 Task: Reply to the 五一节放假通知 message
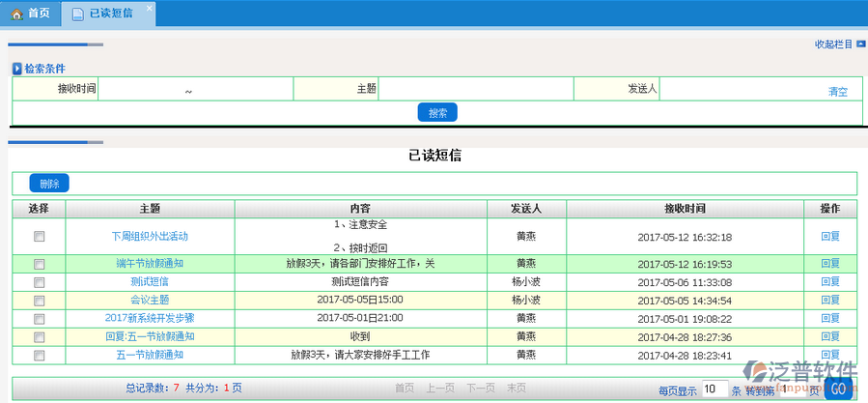(829, 355)
